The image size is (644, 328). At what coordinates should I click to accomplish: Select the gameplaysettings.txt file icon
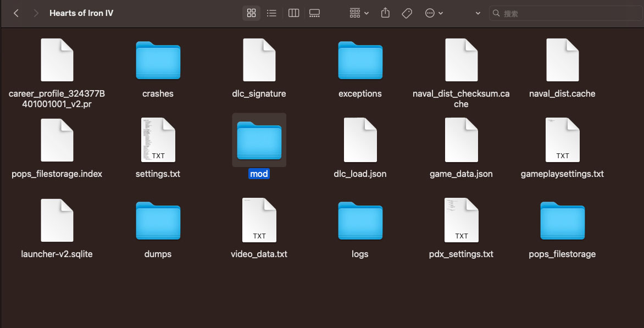click(562, 140)
